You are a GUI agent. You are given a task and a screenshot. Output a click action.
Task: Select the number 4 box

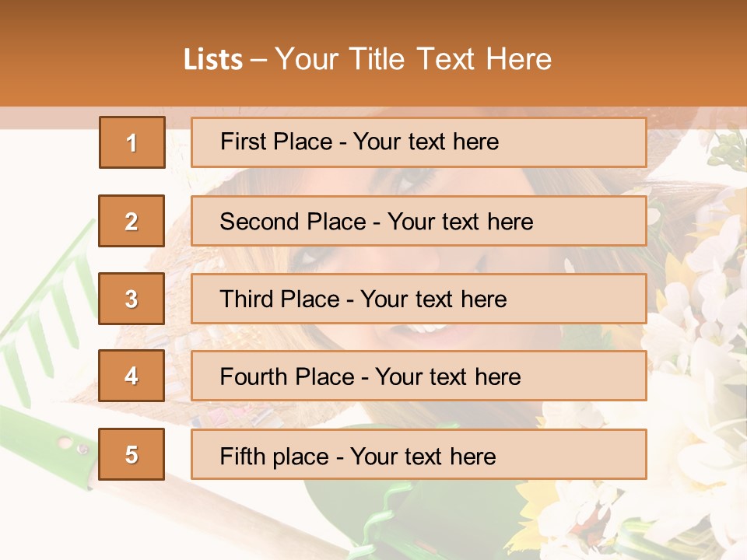pyautogui.click(x=132, y=376)
